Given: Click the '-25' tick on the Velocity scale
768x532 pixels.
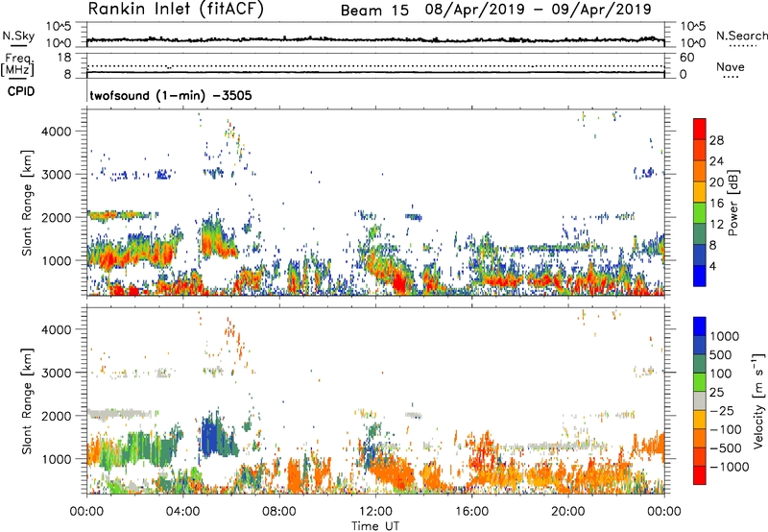Looking at the screenshot, I should coord(722,410).
